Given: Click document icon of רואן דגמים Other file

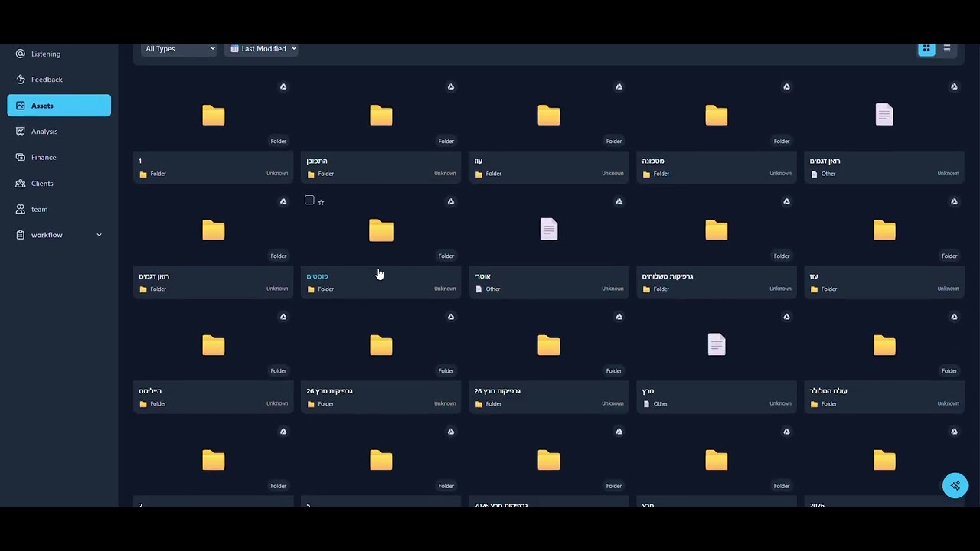Looking at the screenshot, I should (x=884, y=114).
